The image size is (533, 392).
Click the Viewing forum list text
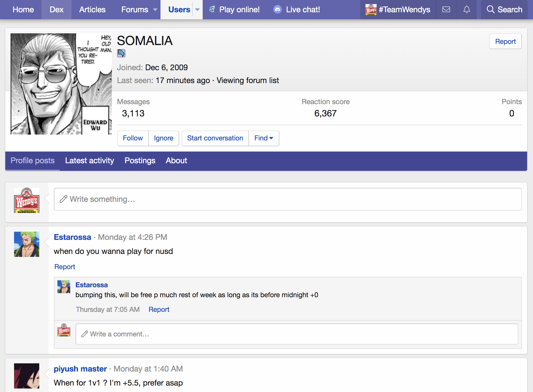click(248, 80)
